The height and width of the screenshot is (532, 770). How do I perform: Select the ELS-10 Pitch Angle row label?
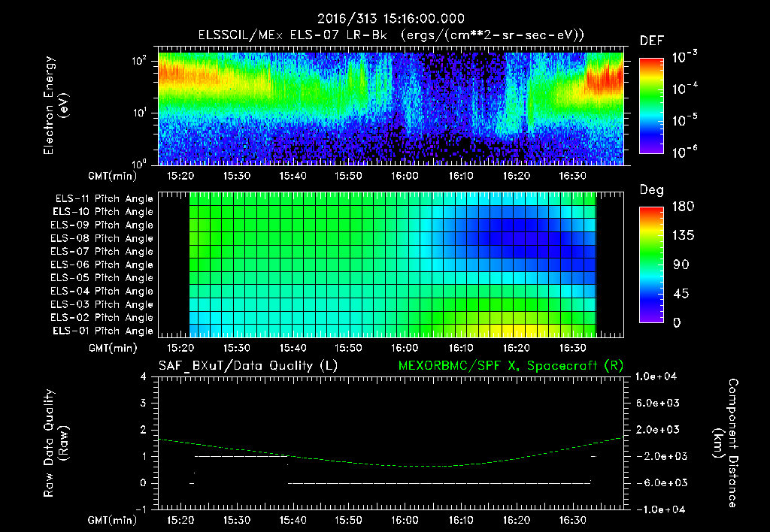tap(103, 212)
